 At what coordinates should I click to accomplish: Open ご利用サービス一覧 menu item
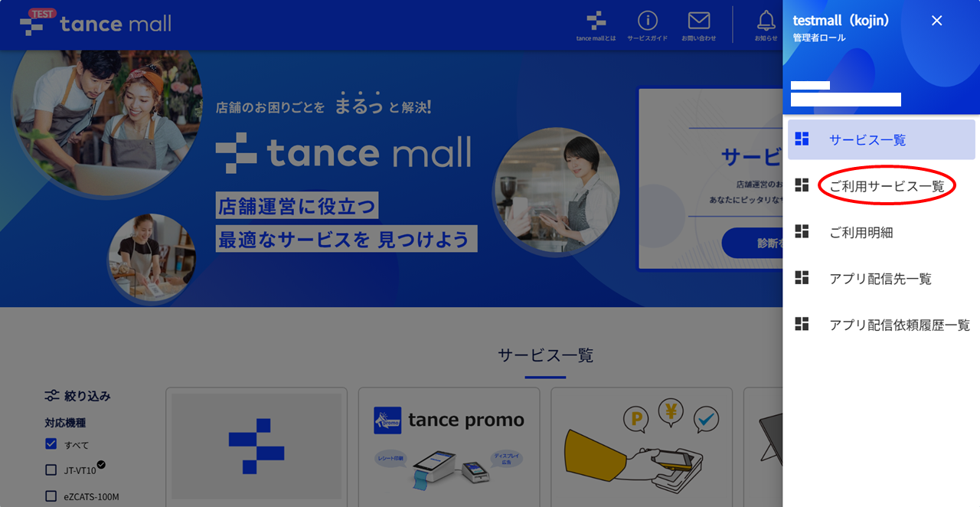881,186
